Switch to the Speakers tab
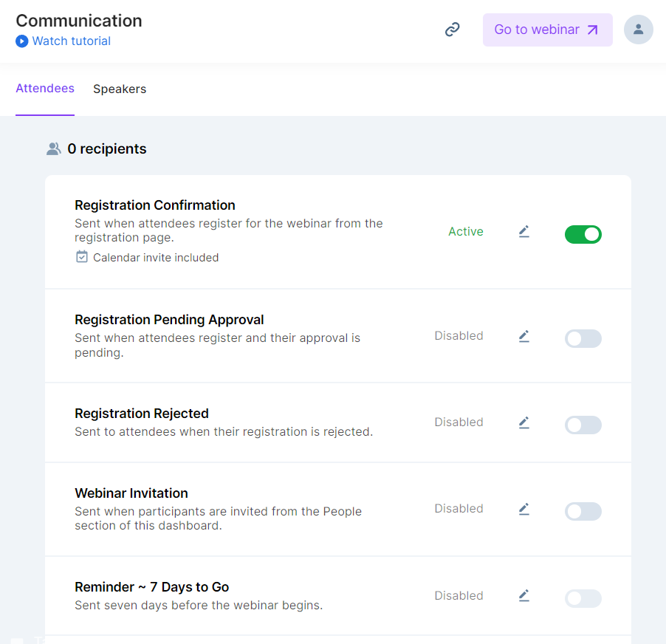This screenshot has height=644, width=666. point(120,89)
